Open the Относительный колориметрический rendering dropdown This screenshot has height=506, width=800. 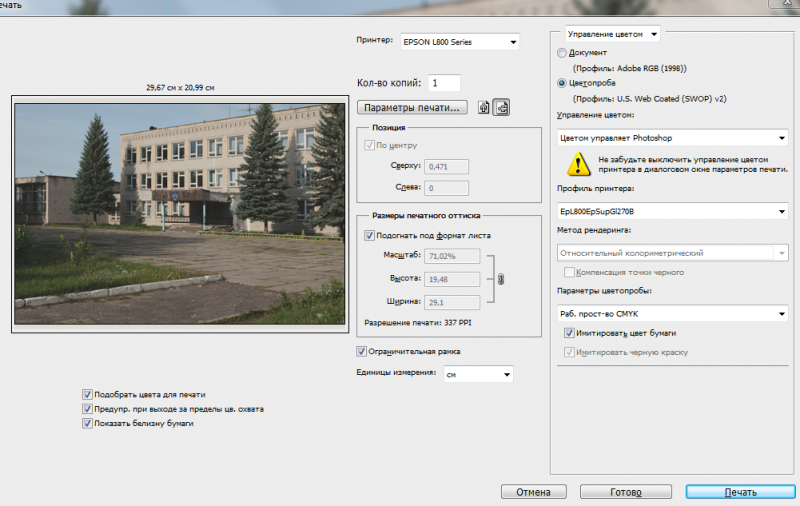(672, 253)
